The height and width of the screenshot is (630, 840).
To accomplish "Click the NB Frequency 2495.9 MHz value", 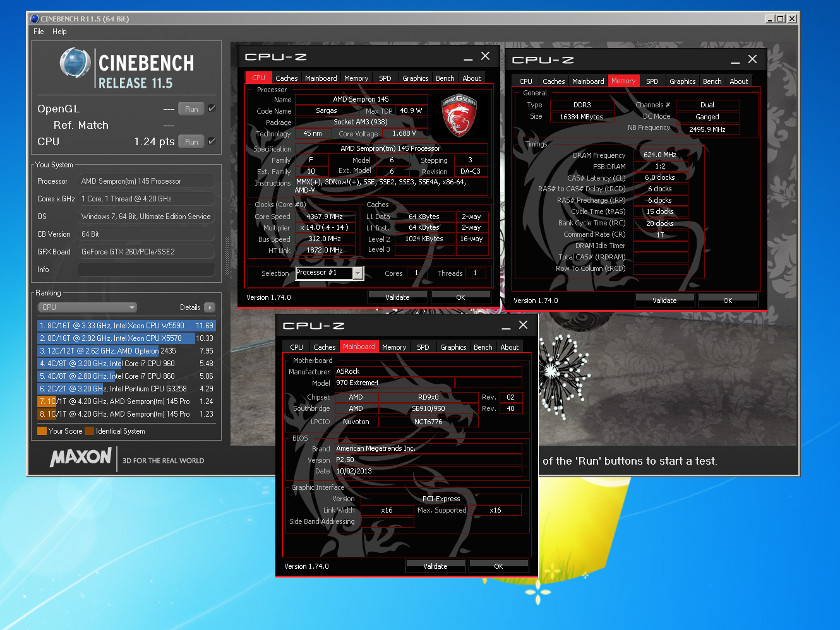I will (x=707, y=129).
